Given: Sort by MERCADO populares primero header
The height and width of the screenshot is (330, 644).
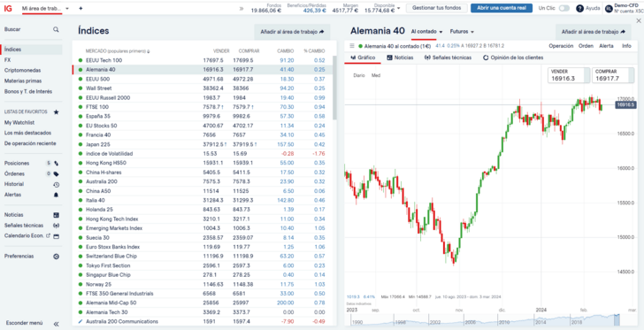Looking at the screenshot, I should click(118, 51).
